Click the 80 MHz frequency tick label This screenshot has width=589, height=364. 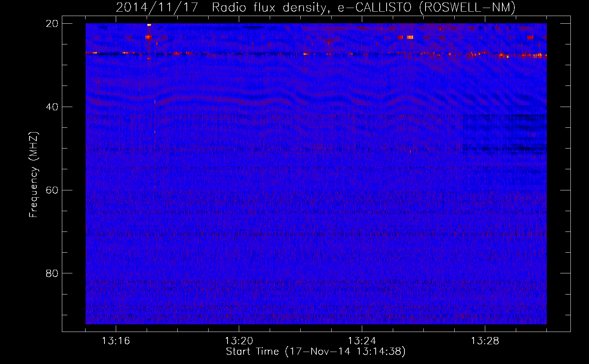click(x=52, y=273)
